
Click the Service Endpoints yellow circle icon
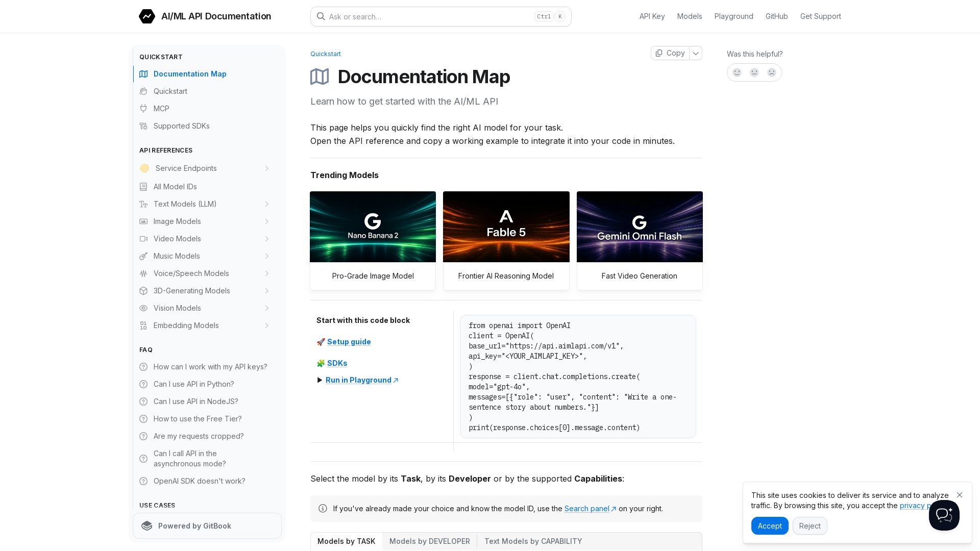click(x=144, y=168)
